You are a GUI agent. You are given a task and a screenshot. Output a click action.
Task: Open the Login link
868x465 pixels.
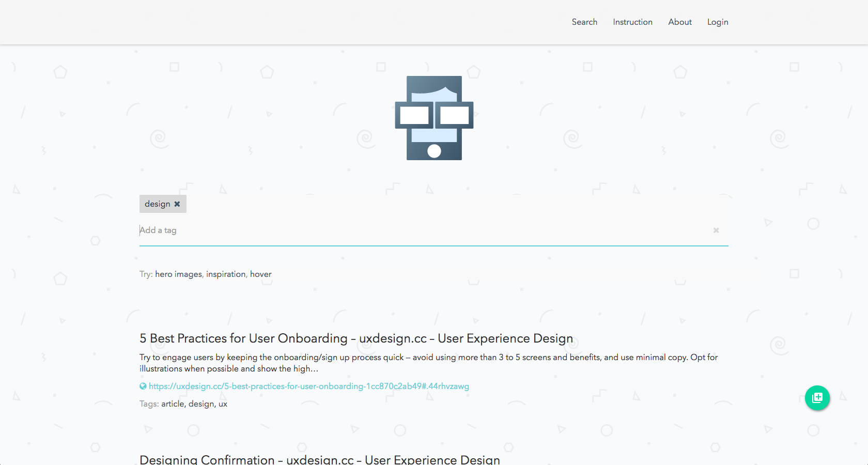[x=718, y=22]
